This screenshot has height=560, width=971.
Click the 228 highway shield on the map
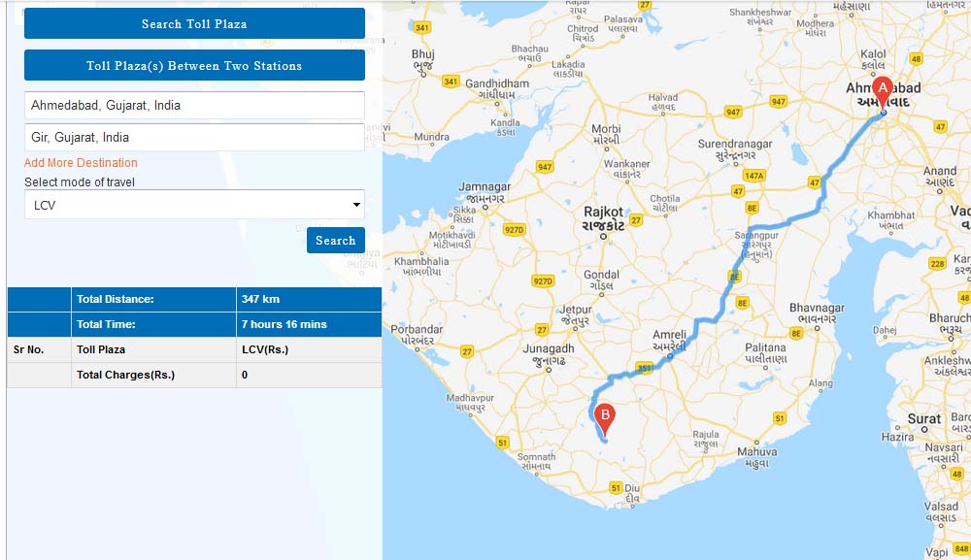click(x=937, y=264)
